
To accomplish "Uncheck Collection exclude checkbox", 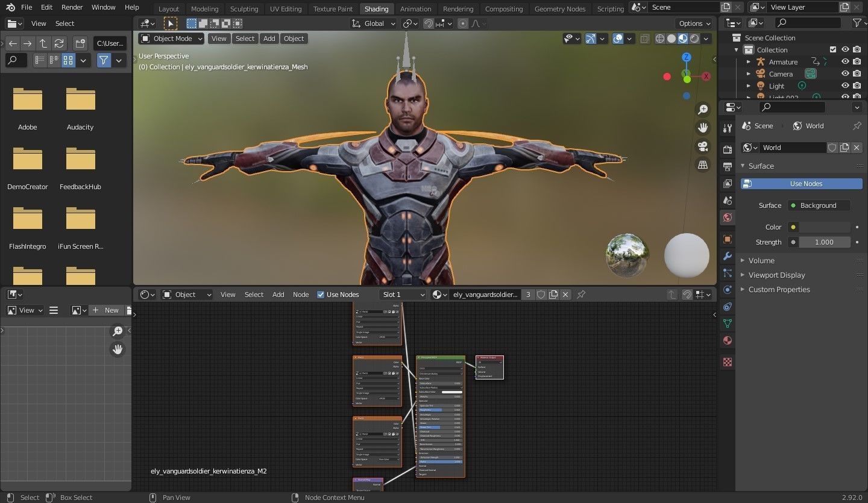I will (833, 49).
